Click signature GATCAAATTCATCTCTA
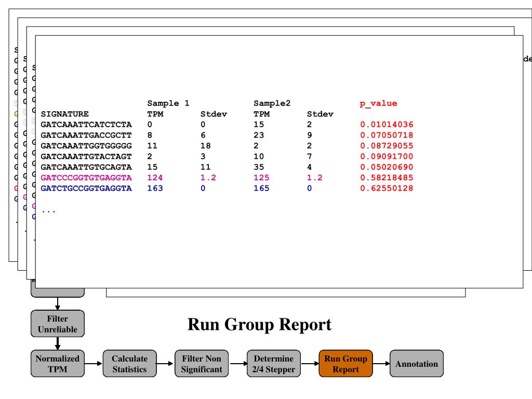Viewport: 532px width, 399px height. (x=86, y=125)
